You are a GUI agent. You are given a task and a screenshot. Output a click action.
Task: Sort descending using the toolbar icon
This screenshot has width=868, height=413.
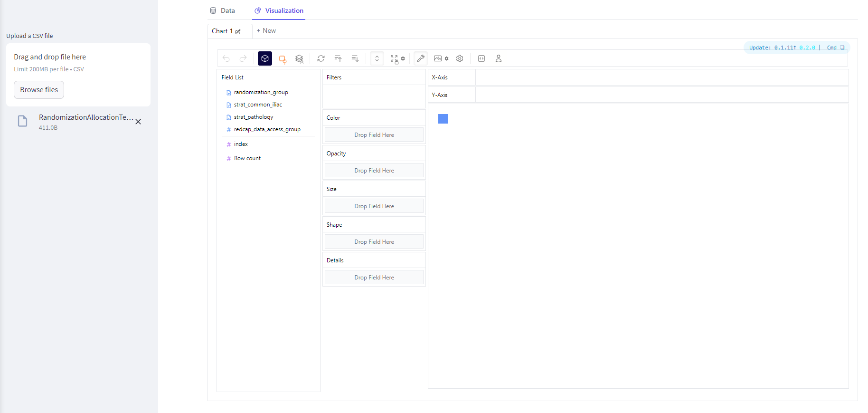(x=355, y=58)
